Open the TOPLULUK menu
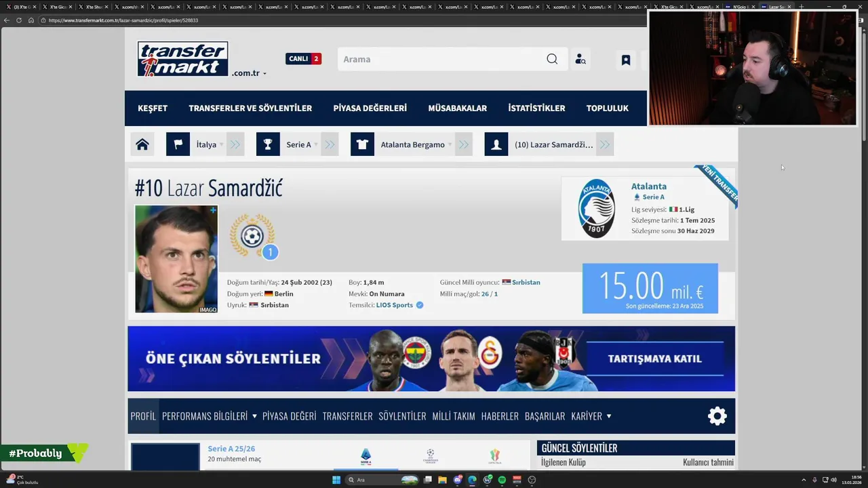Viewport: 868px width, 488px height. tap(608, 108)
